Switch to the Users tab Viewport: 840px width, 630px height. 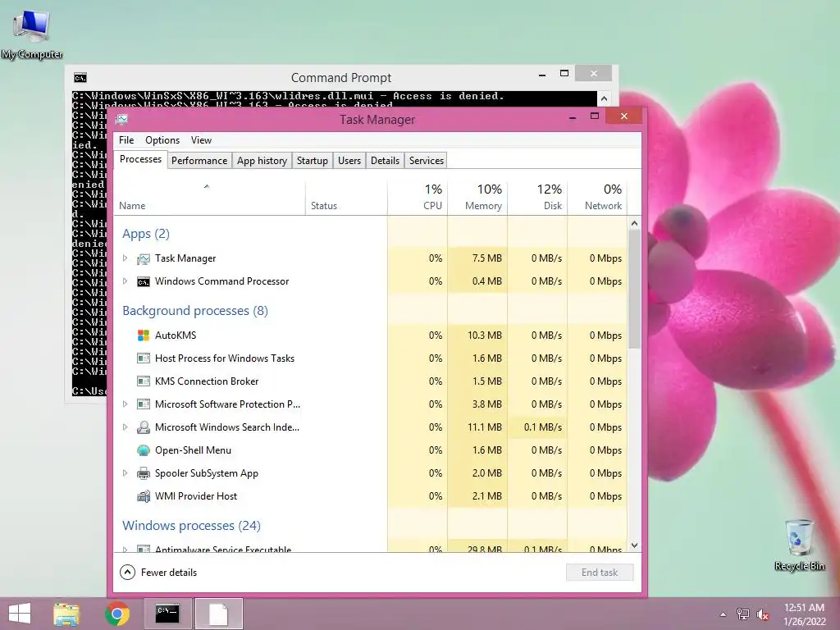[349, 161]
